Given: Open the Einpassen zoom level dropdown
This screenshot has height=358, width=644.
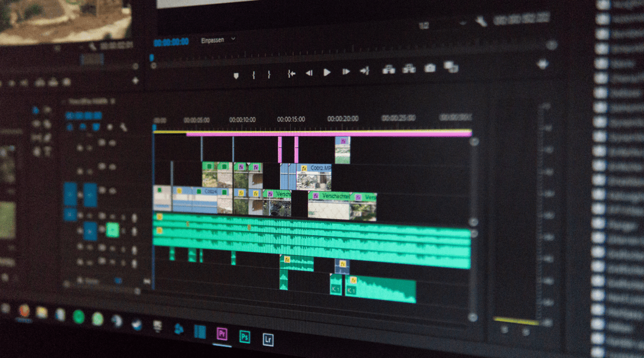Looking at the screenshot, I should tap(218, 40).
